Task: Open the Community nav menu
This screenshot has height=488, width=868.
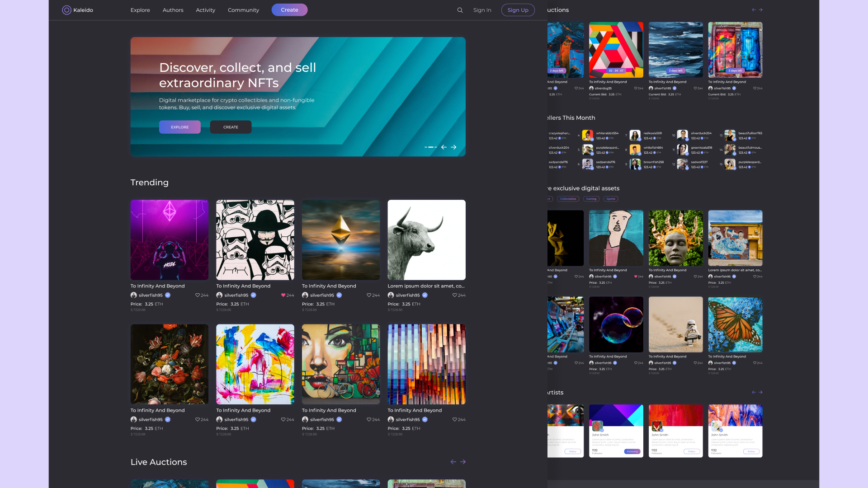Action: click(x=243, y=10)
